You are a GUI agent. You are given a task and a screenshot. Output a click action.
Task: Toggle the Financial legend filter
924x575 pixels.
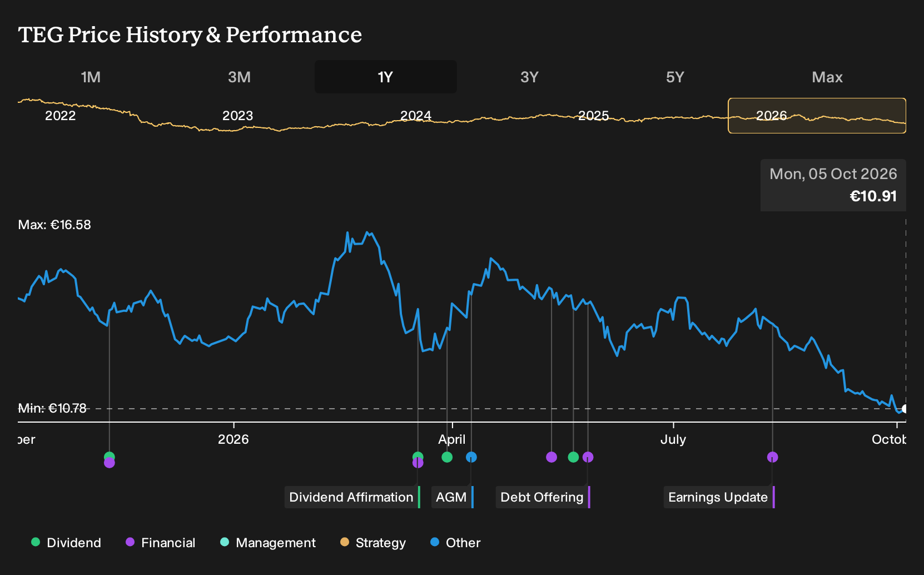tap(161, 543)
